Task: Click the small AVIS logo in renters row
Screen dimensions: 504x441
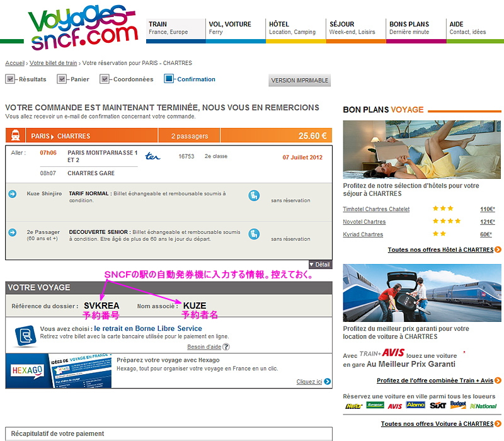Action: pos(395,406)
